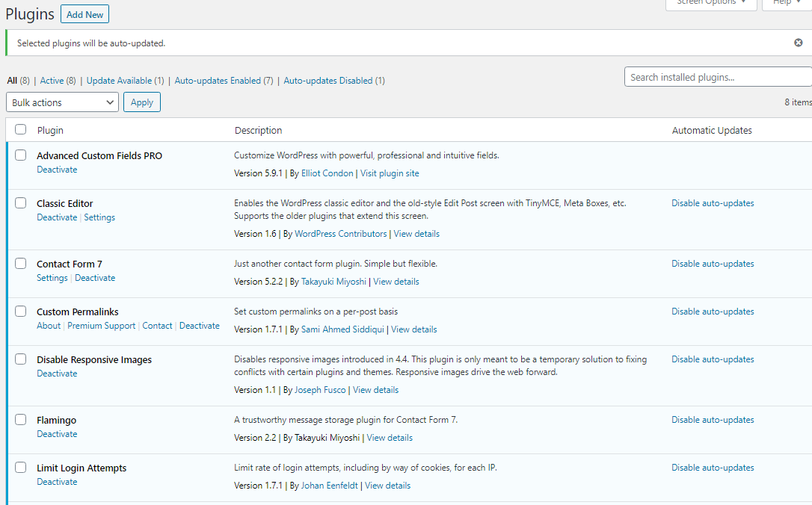Click the Flamingo plugin name
This screenshot has height=505, width=812.
(56, 420)
